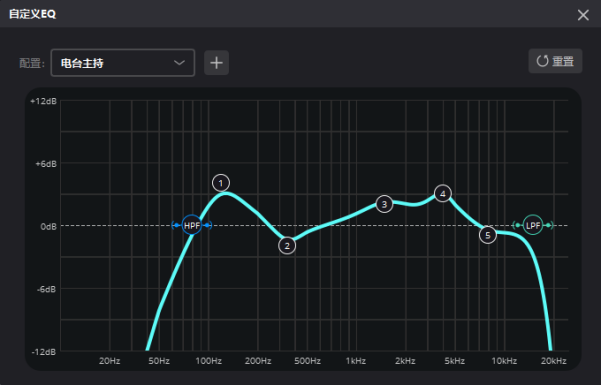Expand preset list via chevron arrow
Image resolution: width=602 pixels, height=386 pixels.
click(x=179, y=63)
